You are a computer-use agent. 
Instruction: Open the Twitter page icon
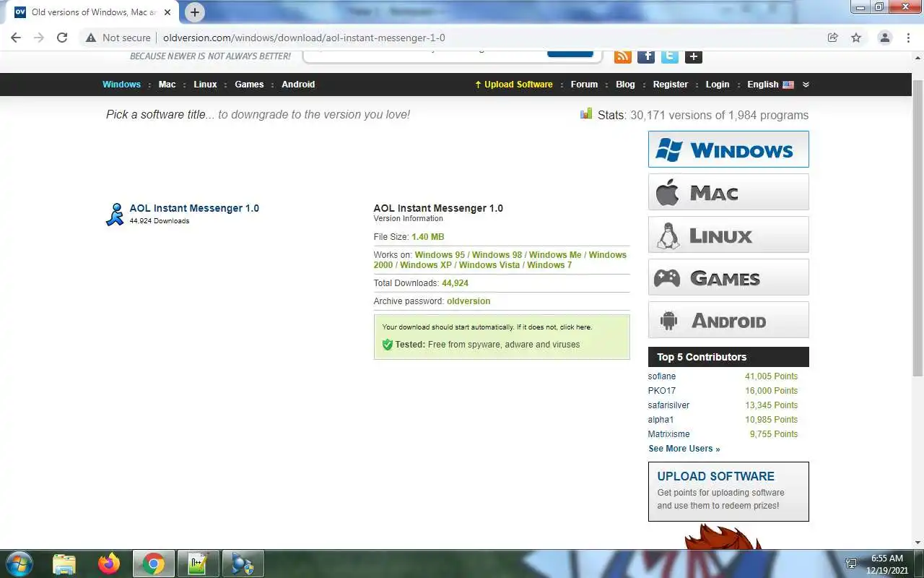click(670, 56)
